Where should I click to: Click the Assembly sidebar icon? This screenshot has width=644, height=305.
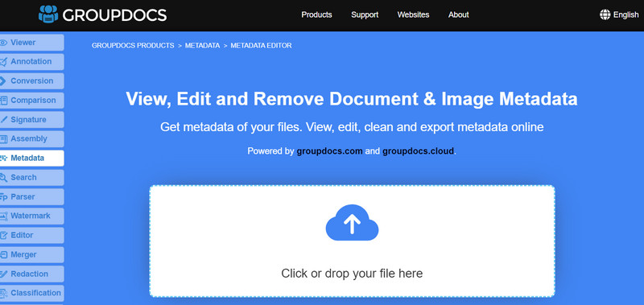click(x=4, y=139)
